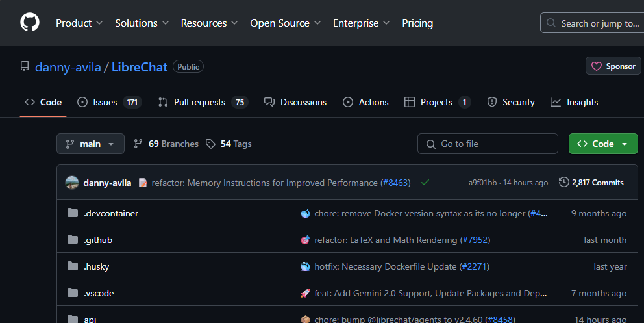Image resolution: width=644 pixels, height=323 pixels.
Task: Open the .devcontainer folder
Action: pos(111,213)
